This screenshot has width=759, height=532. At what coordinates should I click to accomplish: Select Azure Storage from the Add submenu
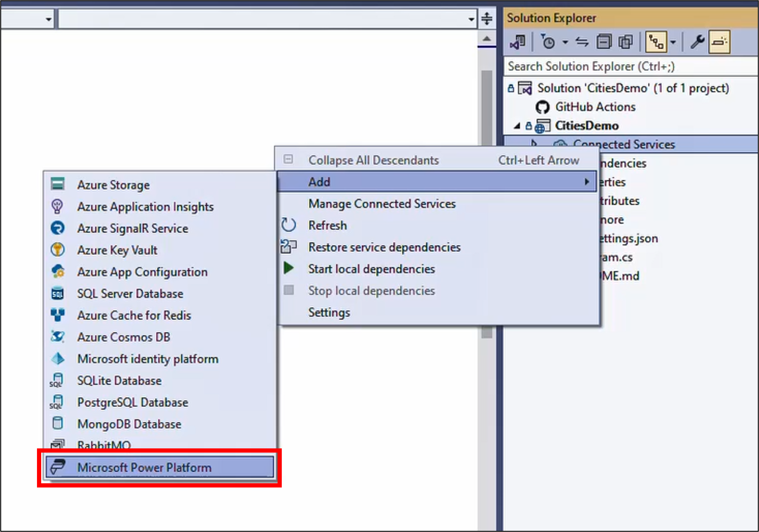point(160,185)
